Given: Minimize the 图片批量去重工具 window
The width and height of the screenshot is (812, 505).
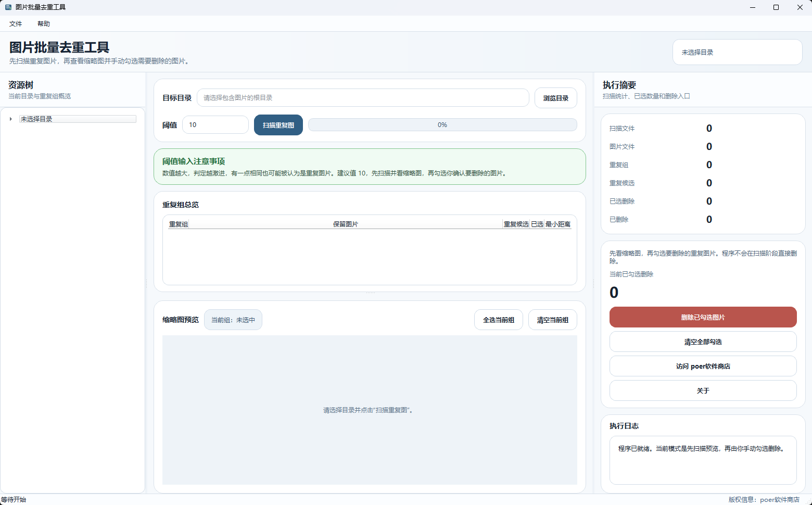Looking at the screenshot, I should coord(753,7).
